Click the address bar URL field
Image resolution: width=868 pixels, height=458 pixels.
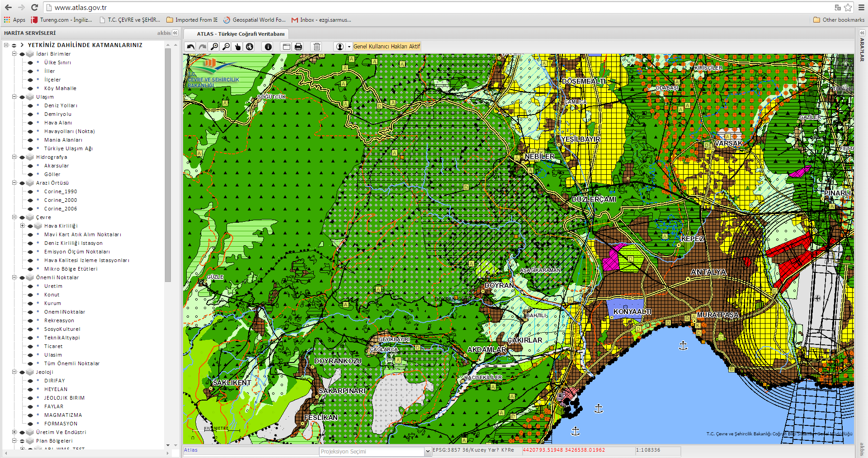click(439, 7)
